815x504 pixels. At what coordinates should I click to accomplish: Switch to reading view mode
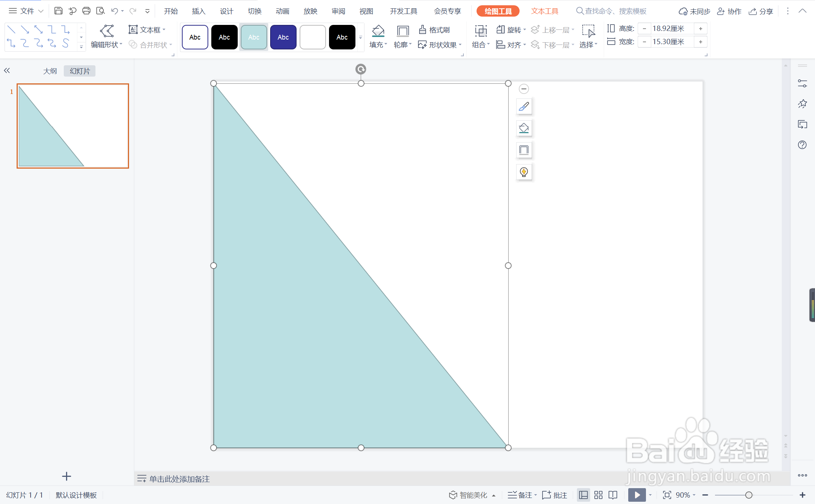(x=613, y=495)
